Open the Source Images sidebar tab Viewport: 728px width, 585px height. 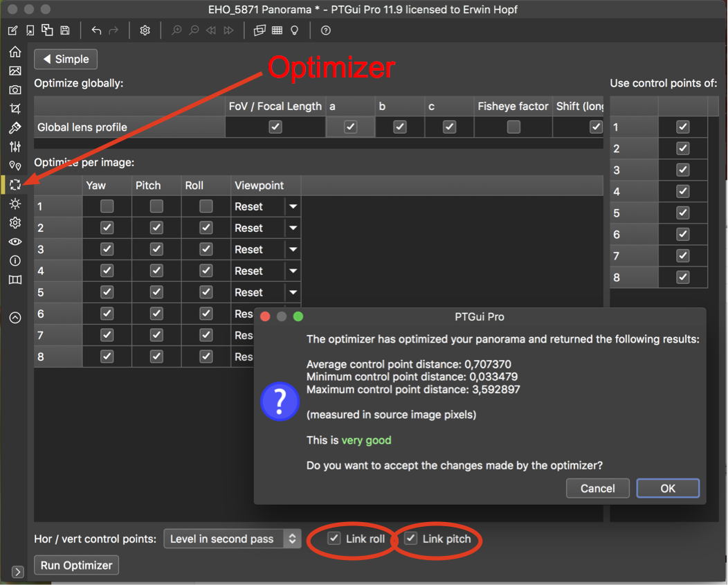15,71
